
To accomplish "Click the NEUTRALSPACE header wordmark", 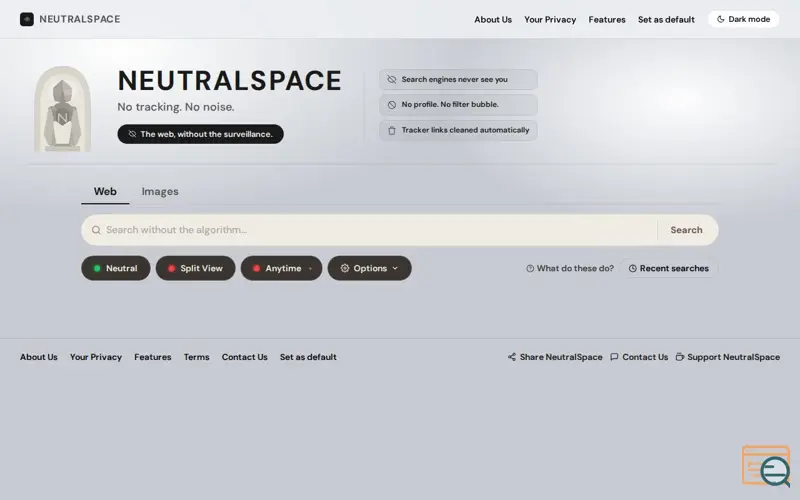I will coord(80,19).
